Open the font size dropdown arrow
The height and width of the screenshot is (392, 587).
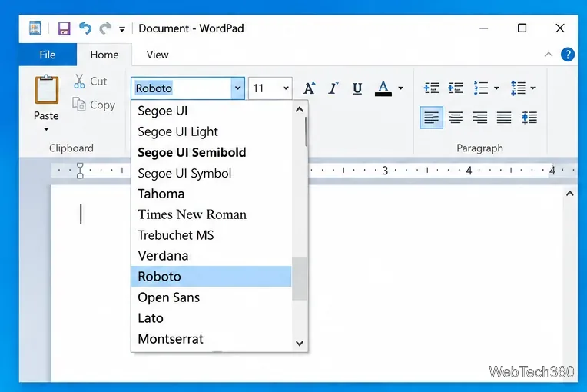(286, 88)
